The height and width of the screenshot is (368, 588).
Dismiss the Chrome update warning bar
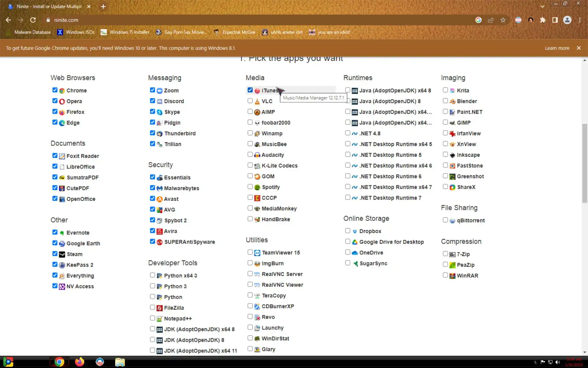[579, 48]
